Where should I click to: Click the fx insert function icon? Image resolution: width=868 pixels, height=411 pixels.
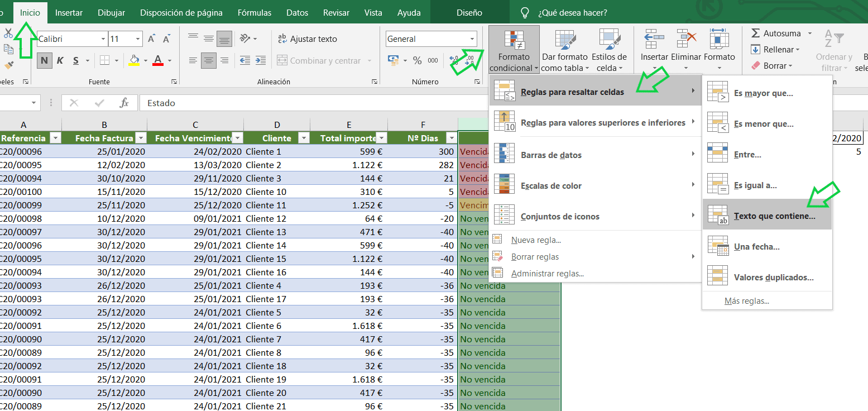124,103
